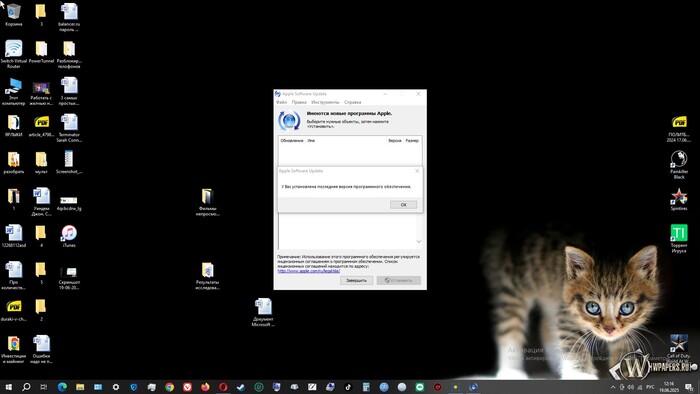The height and width of the screenshot is (394, 700).
Task: Select the balancer.ru пароль document
Action: 69,17
